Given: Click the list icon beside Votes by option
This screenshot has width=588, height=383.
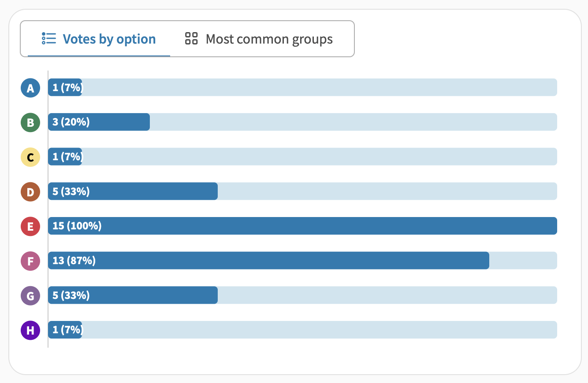Looking at the screenshot, I should 49,39.
